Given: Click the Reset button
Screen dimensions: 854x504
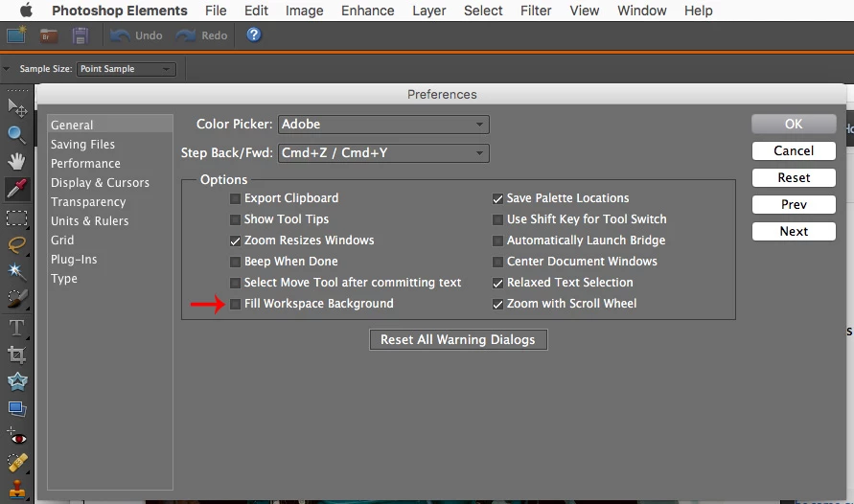Looking at the screenshot, I should point(794,177).
